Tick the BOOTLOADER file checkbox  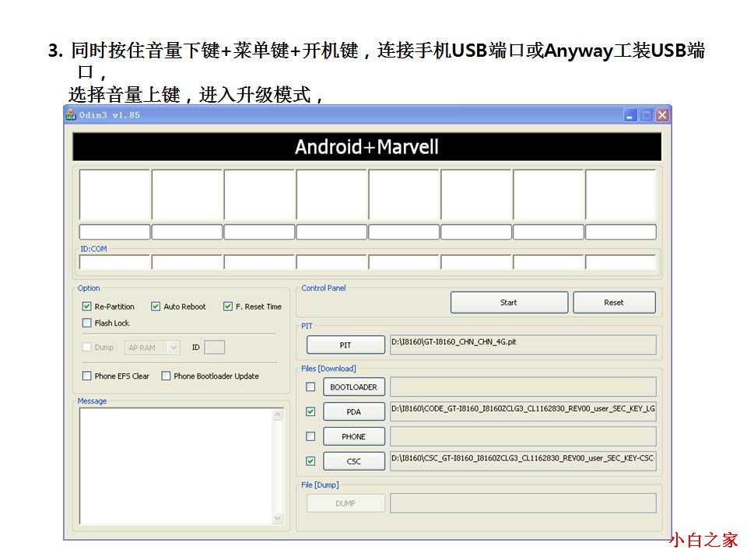[310, 387]
